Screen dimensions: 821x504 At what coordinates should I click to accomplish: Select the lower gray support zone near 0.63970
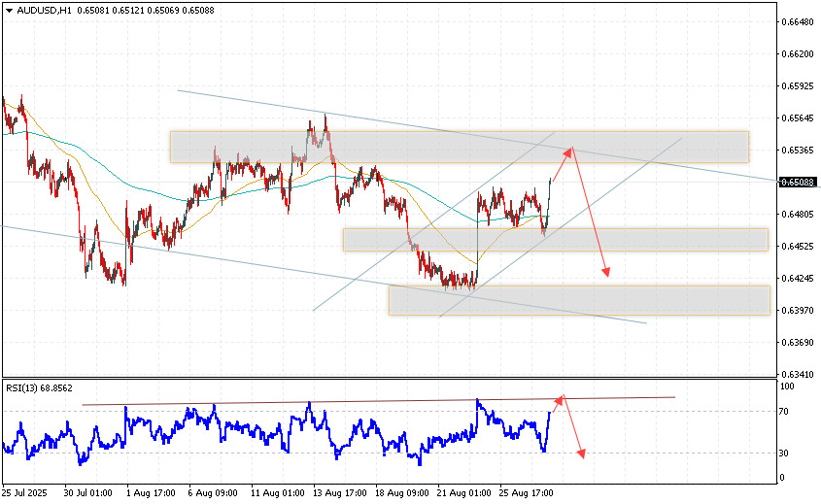tap(579, 300)
